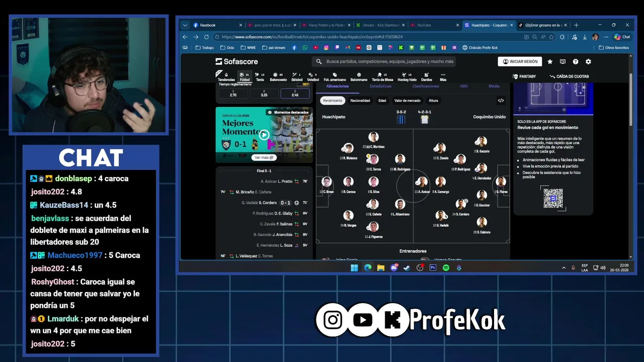Select the 2.45 away win odds
Image resolution: width=644 pixels, height=362 pixels.
point(295,94)
